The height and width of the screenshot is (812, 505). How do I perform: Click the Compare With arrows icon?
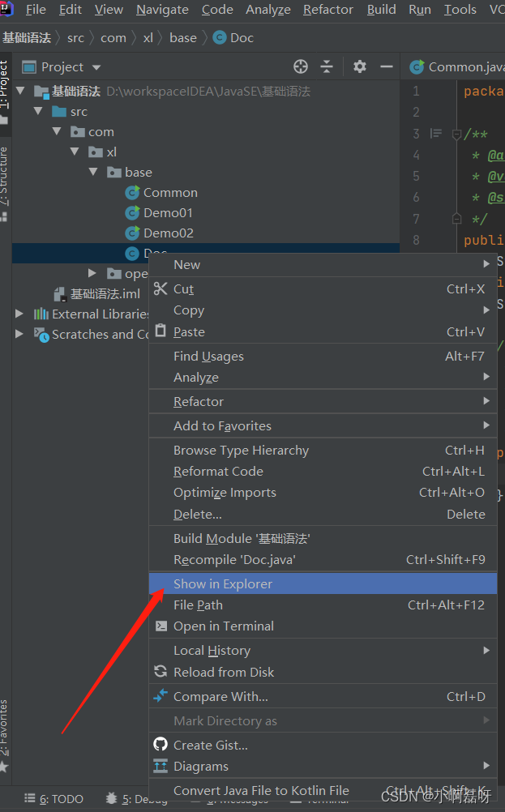(160, 696)
